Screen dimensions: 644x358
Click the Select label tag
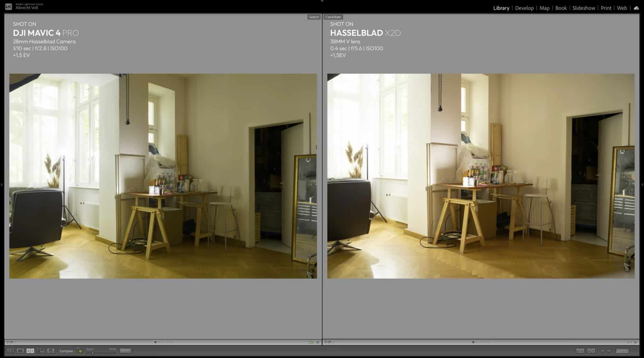pos(314,17)
